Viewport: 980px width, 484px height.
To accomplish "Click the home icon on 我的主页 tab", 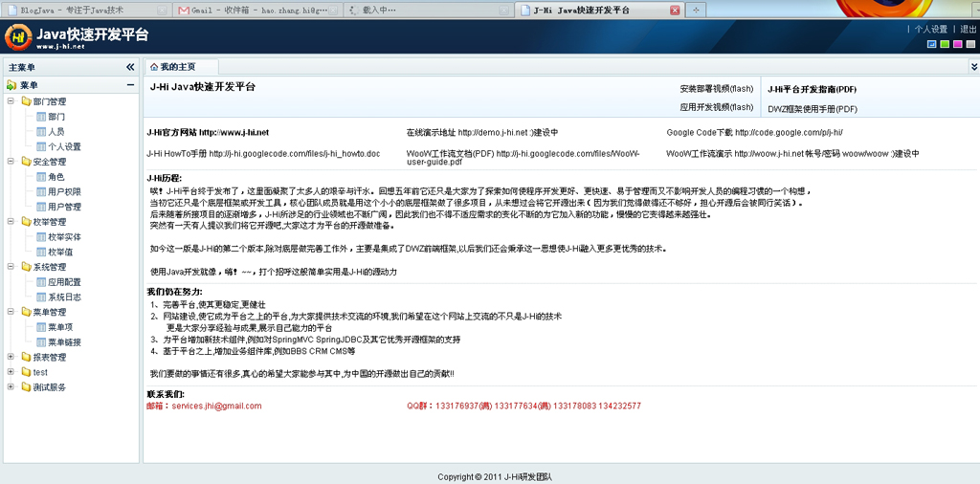I will pos(154,67).
